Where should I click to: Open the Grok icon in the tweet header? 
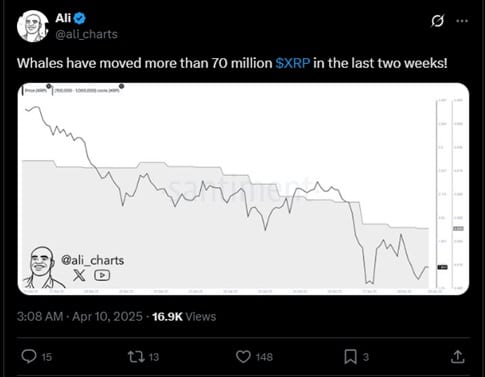(x=437, y=21)
